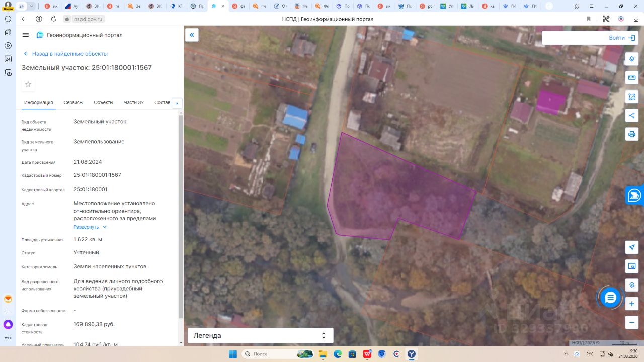Bookmark this page in the address bar
This screenshot has height=362, width=644.
tap(589, 19)
